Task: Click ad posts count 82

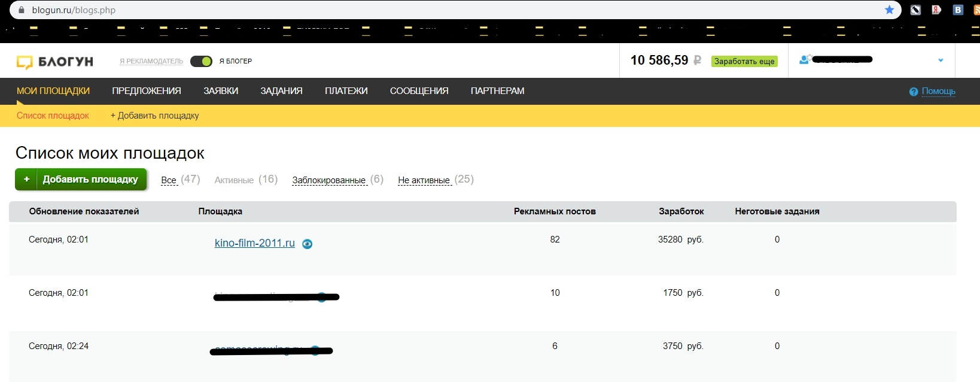Action: coord(555,239)
